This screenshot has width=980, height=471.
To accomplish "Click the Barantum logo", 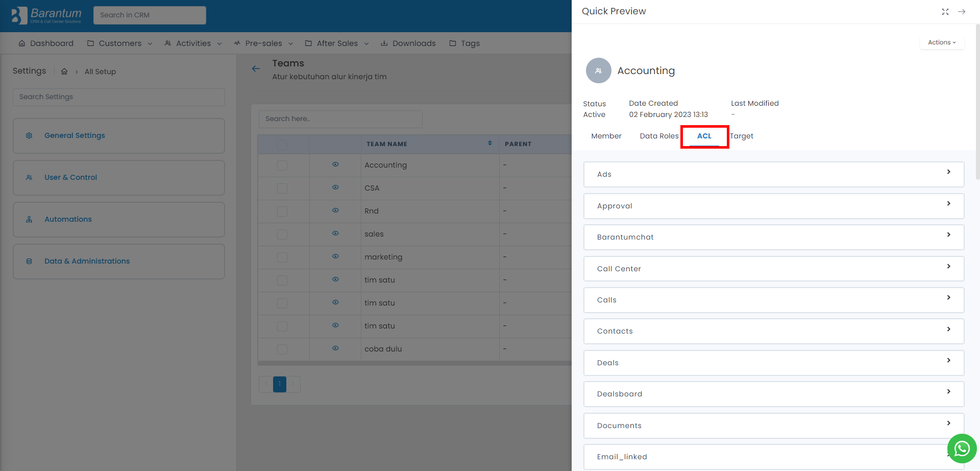I will pos(46,15).
